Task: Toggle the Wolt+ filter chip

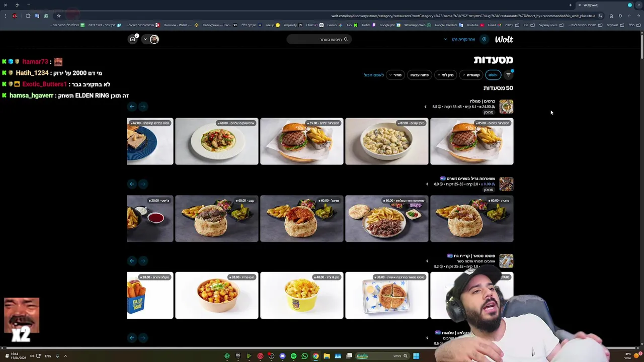Action: (493, 75)
